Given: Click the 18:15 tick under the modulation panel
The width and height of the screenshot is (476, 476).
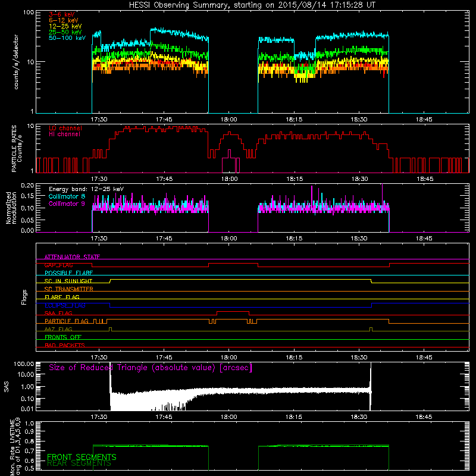Looking at the screenshot, I should [294, 239].
